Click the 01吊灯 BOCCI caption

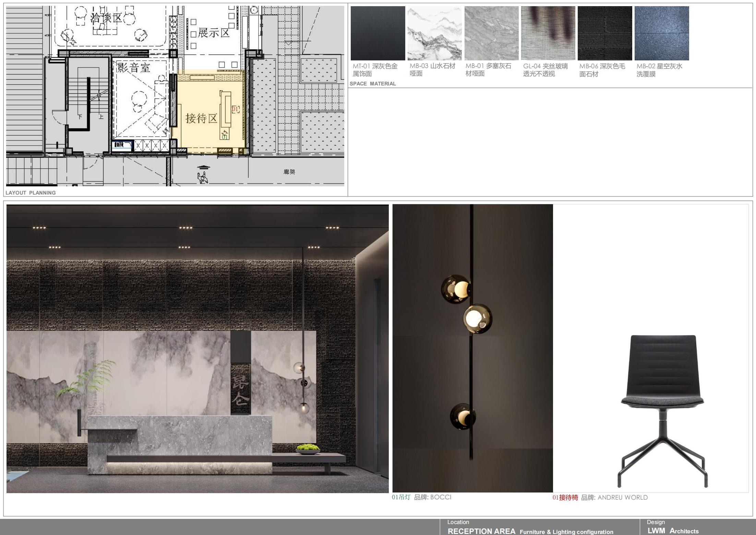[x=421, y=497]
